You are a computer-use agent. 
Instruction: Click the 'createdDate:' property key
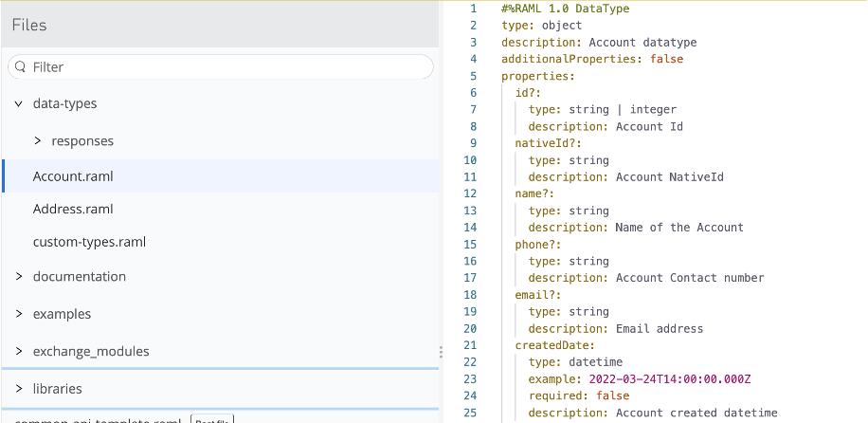click(x=554, y=345)
